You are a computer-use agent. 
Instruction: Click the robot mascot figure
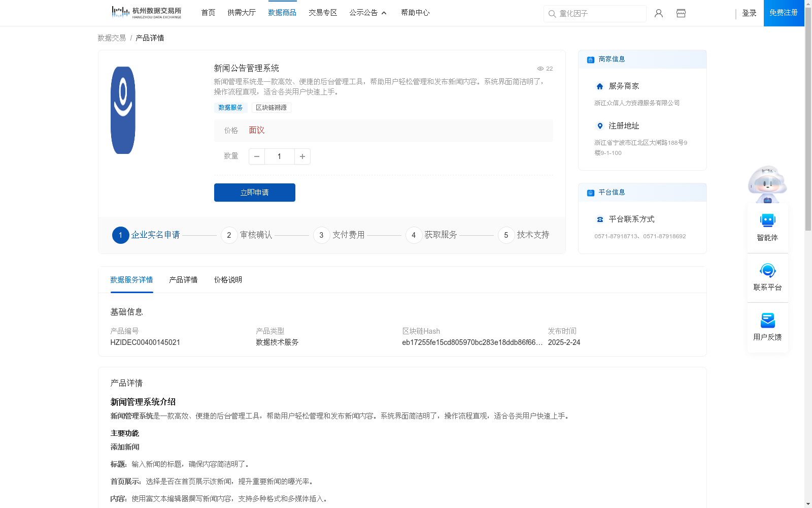point(767,184)
